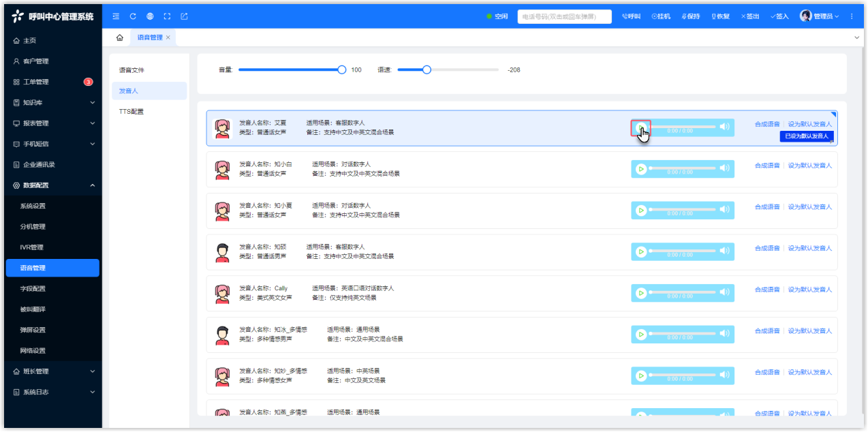868x432 pixels.
Task: Toggle play on 知小夏 voice sample
Action: point(640,210)
